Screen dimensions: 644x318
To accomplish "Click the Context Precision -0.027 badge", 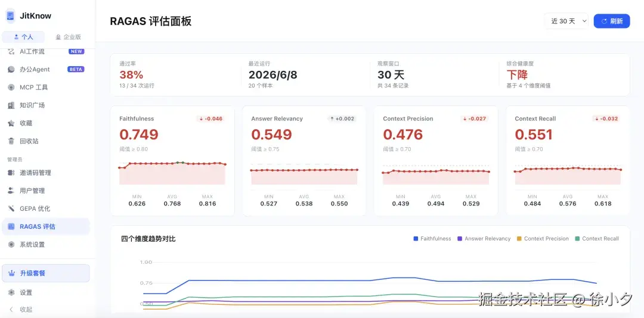I will click(475, 119).
